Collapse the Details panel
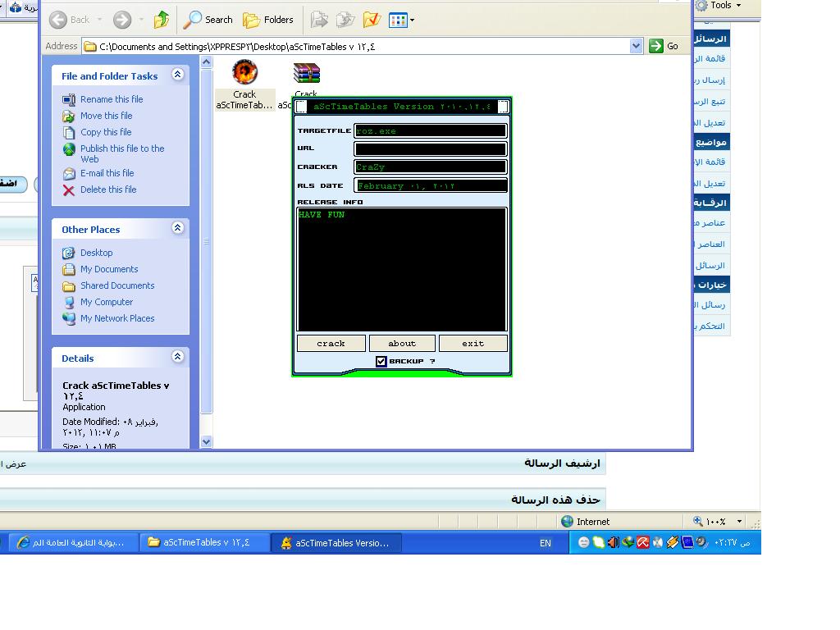This screenshot has width=840, height=630. 177,358
